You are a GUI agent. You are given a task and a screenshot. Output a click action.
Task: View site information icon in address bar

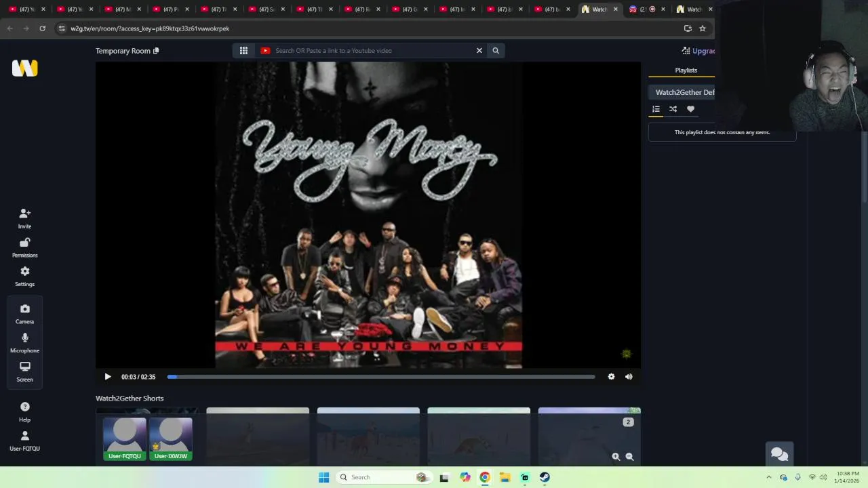click(x=61, y=28)
